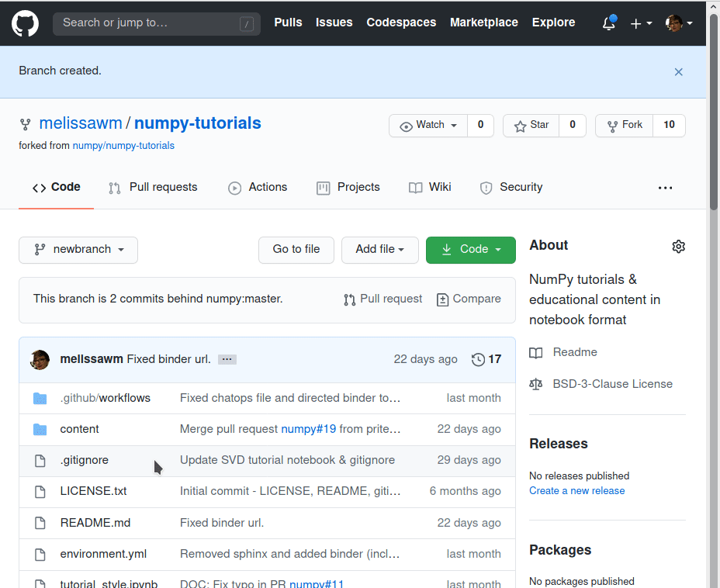This screenshot has height=588, width=720.
Task: Expand the newbranch branch selector
Action: (78, 250)
